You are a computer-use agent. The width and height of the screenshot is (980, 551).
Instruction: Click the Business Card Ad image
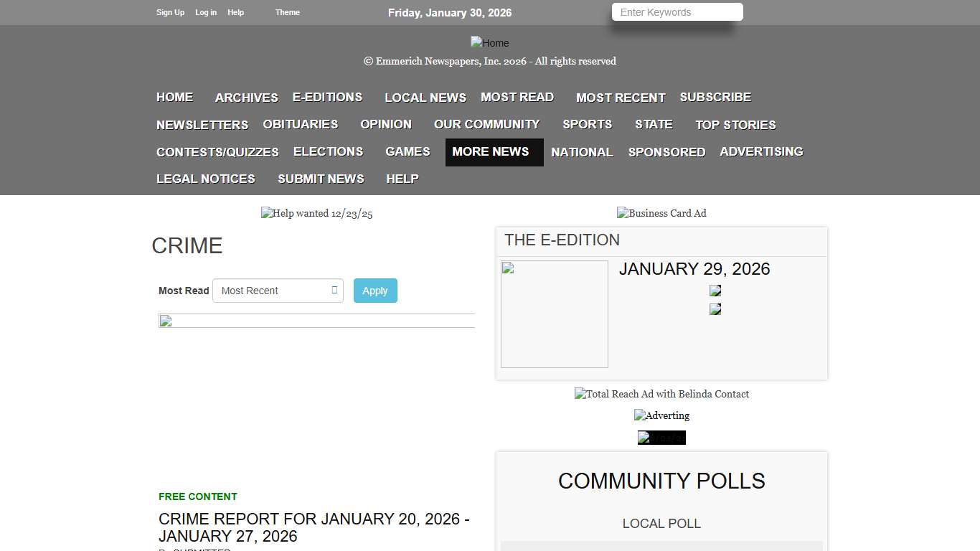pyautogui.click(x=661, y=213)
